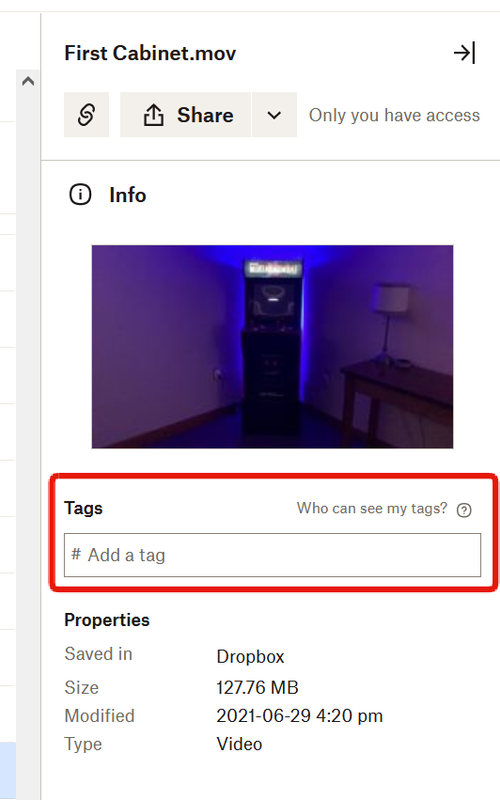Collapse details pane with the arrow-bar icon
The height and width of the screenshot is (800, 500).
coord(464,53)
